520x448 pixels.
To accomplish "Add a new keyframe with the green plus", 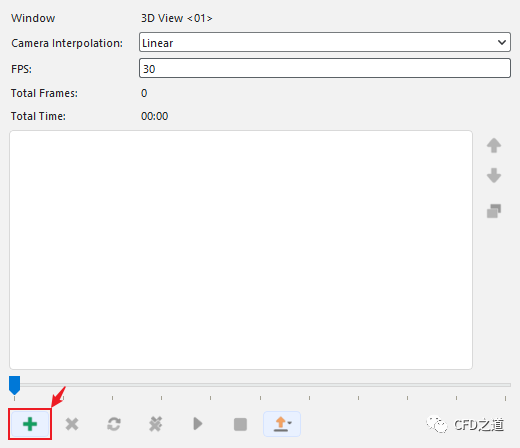I will 30,424.
